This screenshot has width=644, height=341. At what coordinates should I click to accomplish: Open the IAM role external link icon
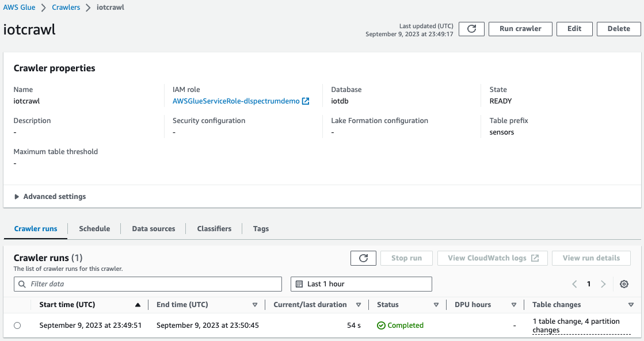click(x=306, y=101)
